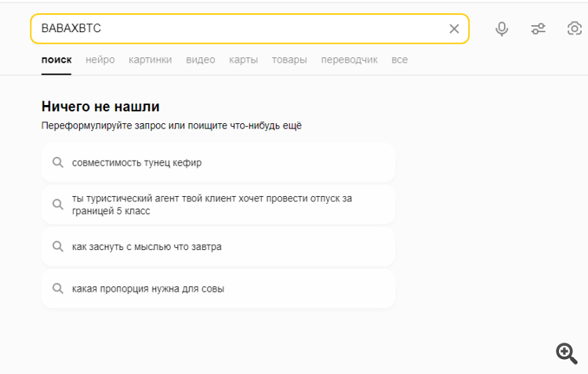Click magnifier icon beside туристический агент suggestion
Viewport: 588px width, 374px height.
pos(58,205)
